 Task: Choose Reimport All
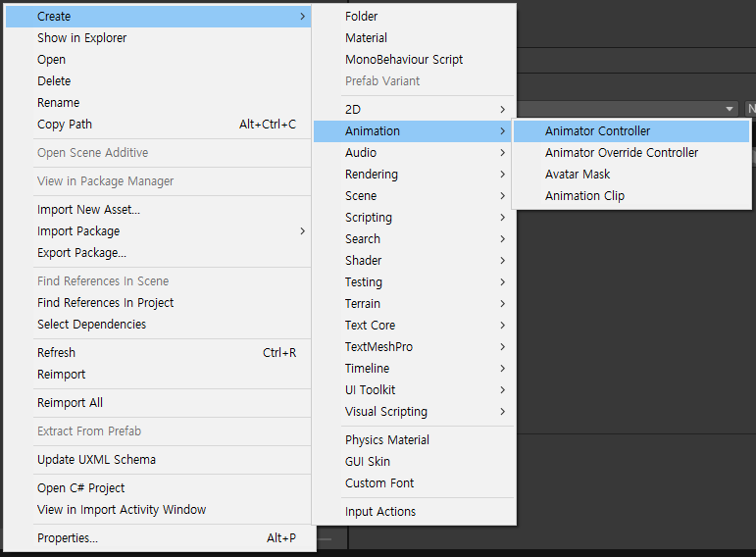[158, 403]
